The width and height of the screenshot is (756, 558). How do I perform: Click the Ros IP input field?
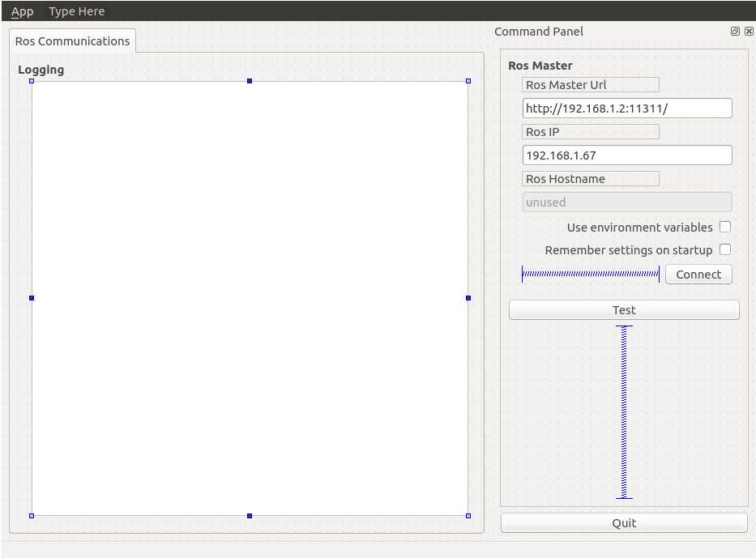tap(627, 155)
